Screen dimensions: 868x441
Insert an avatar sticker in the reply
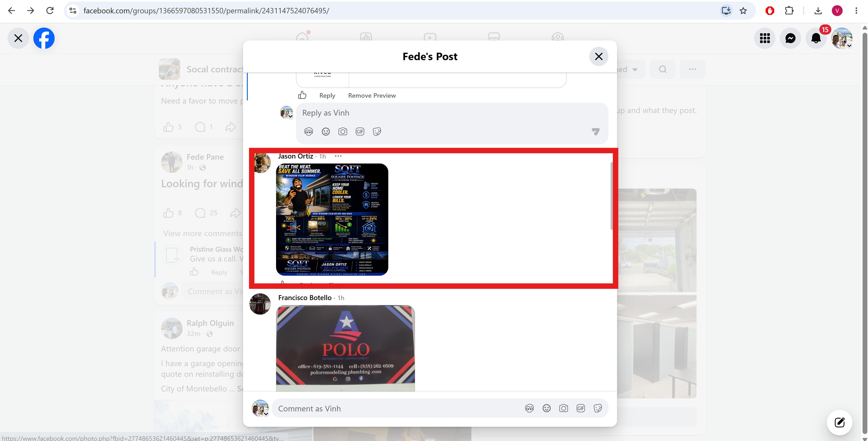309,131
